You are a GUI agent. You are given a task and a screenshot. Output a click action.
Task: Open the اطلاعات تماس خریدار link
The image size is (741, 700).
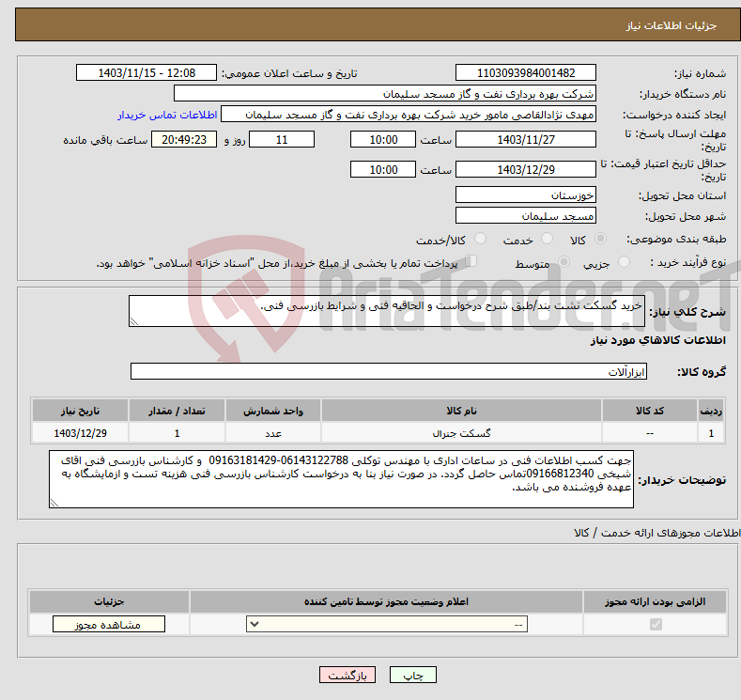point(167,115)
